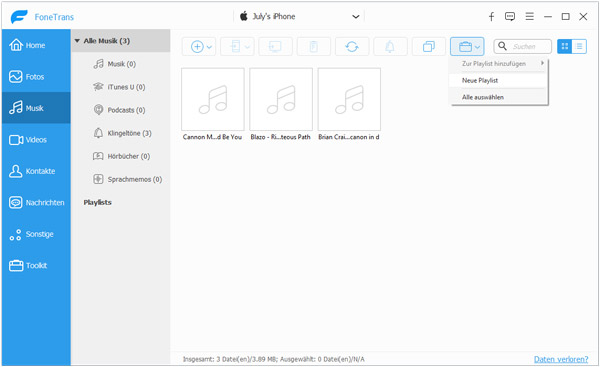Go to the Videos section
600x367 pixels.
[36, 140]
